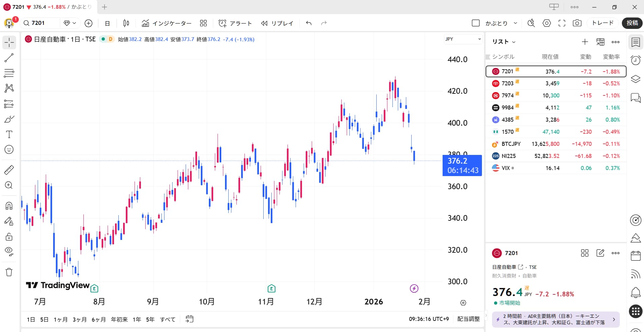Expand the かぶとり layout dropdown

click(515, 23)
